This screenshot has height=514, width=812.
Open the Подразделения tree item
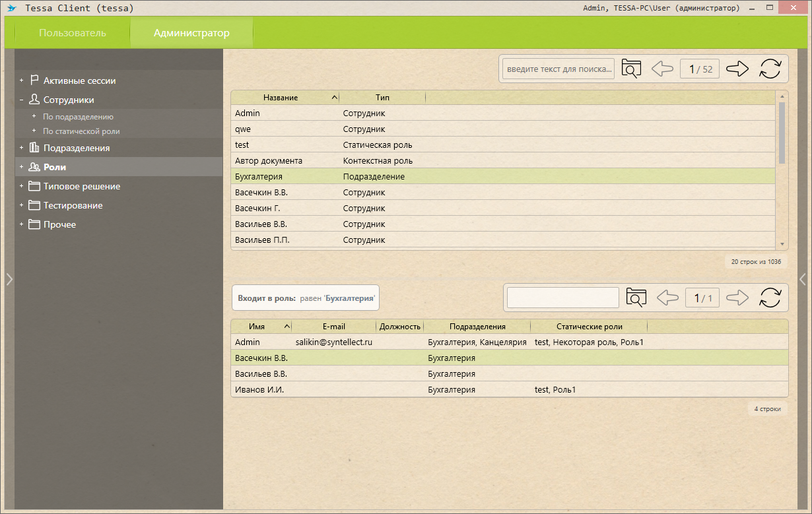tap(77, 148)
